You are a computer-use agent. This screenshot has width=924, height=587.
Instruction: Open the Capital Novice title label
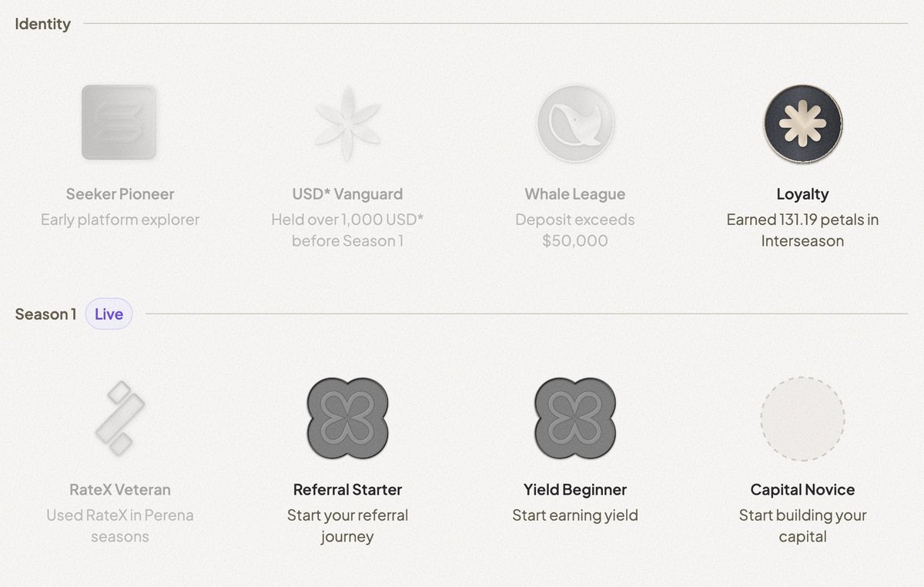[802, 490]
